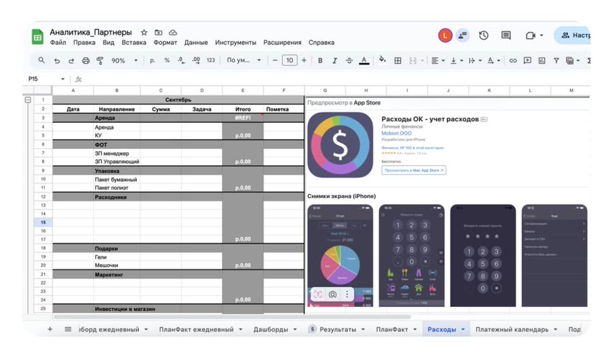613x364 pixels.
Task: Toggle strikethrough formatting
Action: [x=349, y=61]
